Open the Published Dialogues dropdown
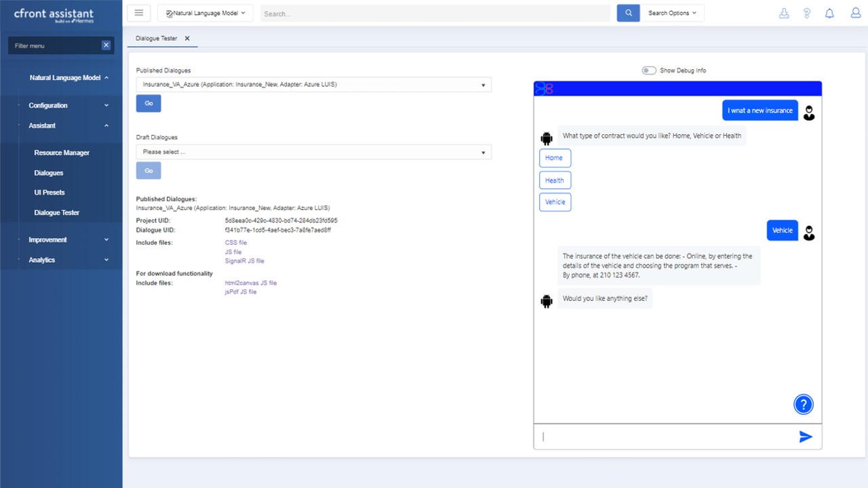 (313, 85)
